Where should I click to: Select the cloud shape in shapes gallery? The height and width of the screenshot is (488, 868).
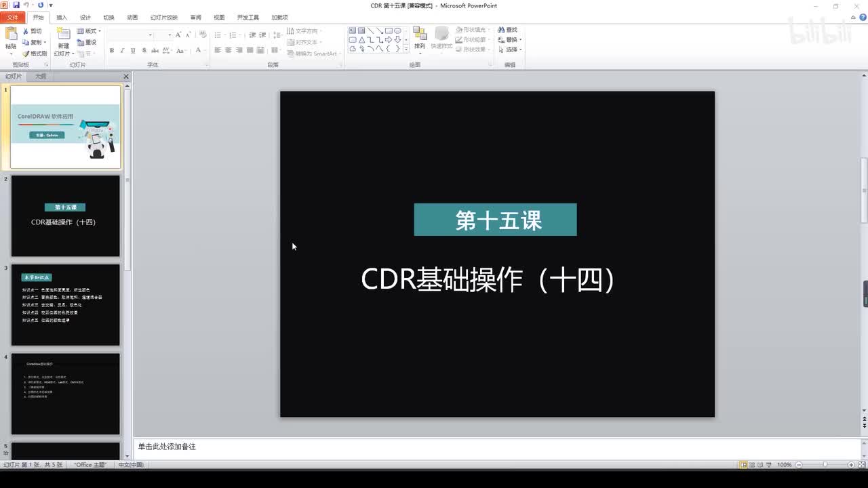tap(353, 49)
